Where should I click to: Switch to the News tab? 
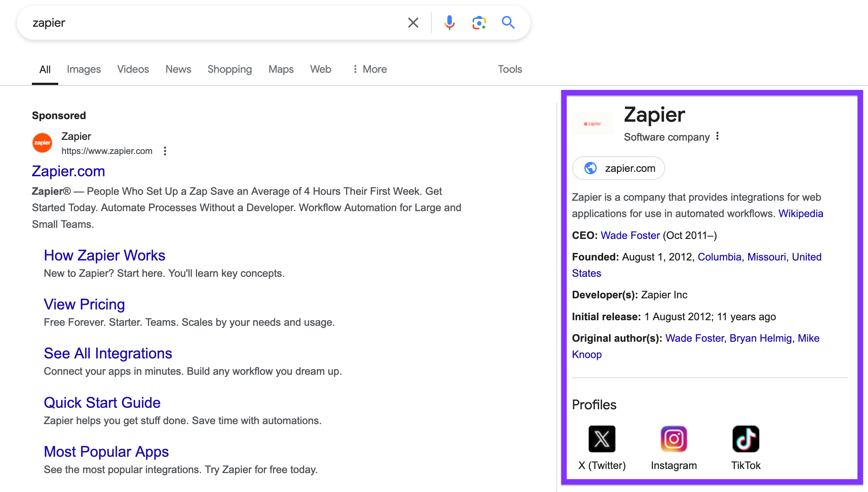pyautogui.click(x=178, y=69)
